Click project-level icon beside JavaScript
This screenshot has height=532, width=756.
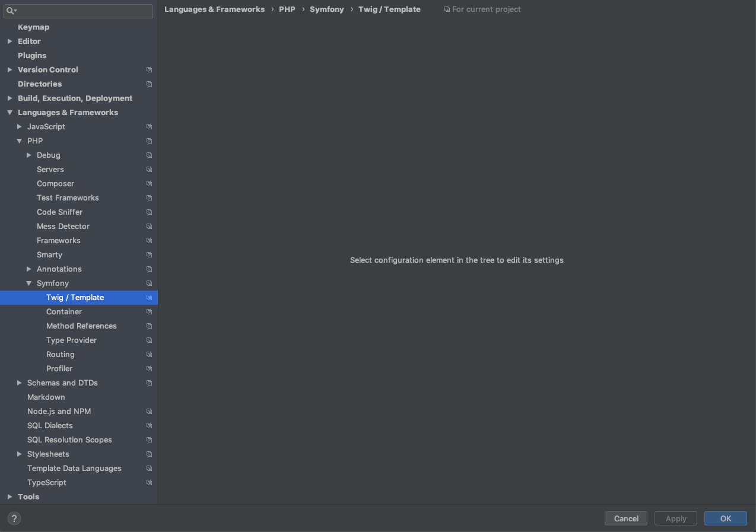(149, 127)
